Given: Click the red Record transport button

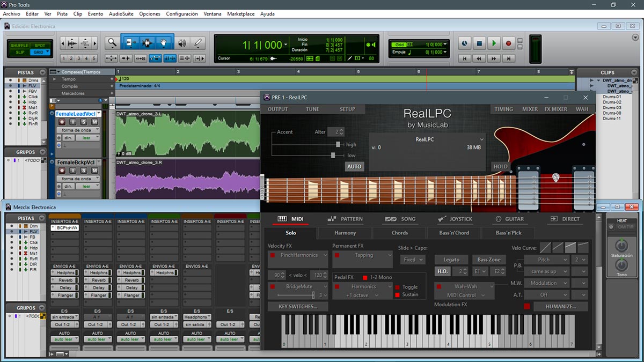Looking at the screenshot, I should pos(508,43).
